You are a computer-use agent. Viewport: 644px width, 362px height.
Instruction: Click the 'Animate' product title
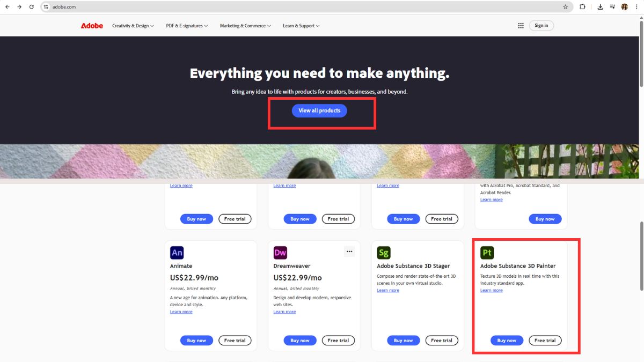pos(181,266)
